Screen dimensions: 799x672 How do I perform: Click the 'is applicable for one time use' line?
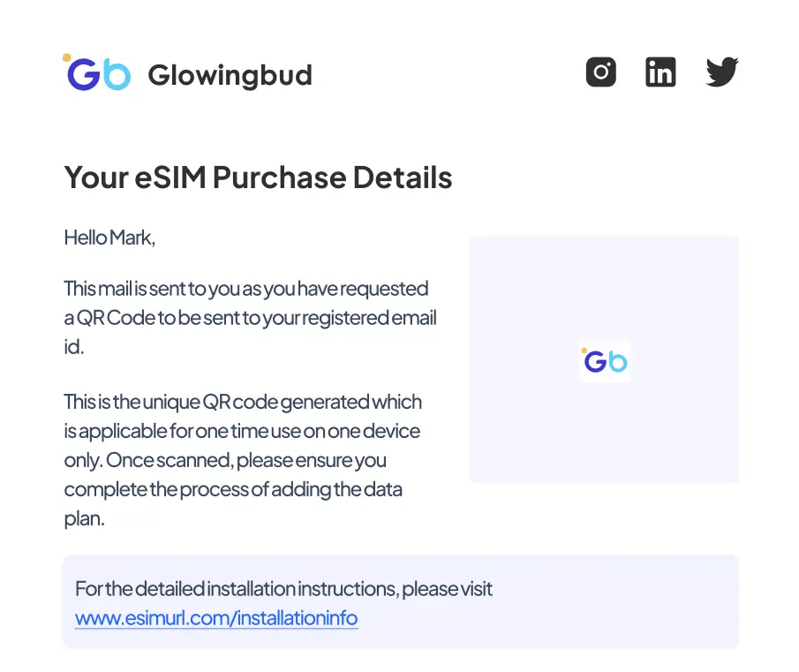[x=242, y=431]
